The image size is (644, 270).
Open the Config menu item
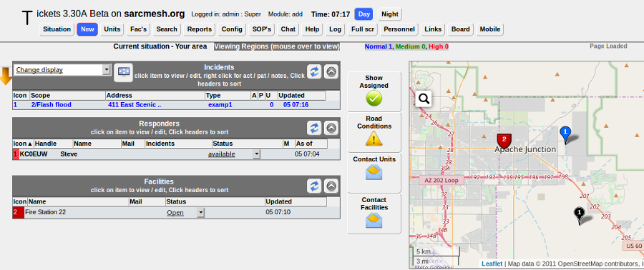click(232, 29)
